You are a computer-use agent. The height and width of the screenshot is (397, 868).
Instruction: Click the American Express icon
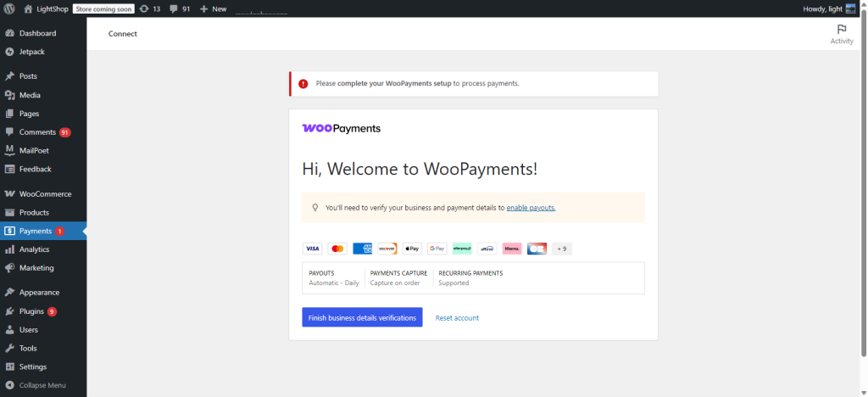pos(362,249)
